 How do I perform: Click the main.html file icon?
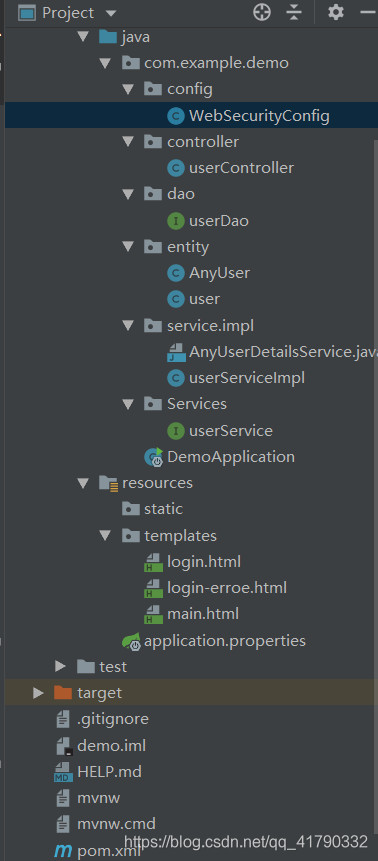pos(153,614)
